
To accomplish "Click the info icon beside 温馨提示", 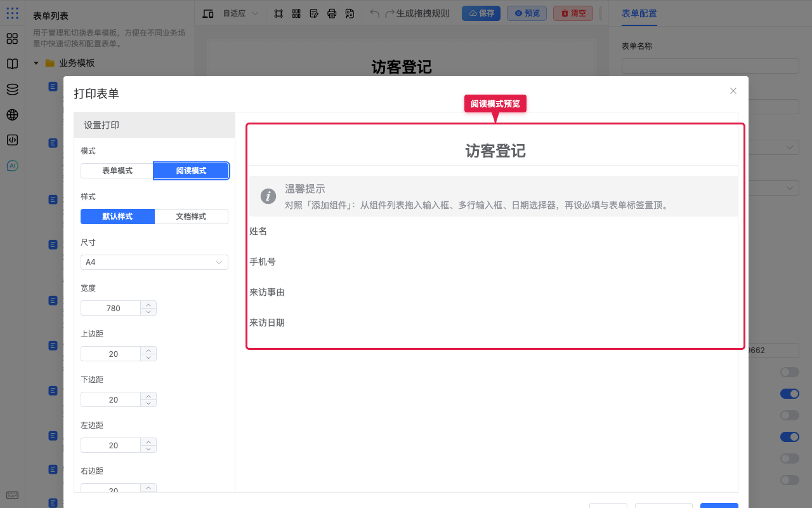I will tap(268, 196).
